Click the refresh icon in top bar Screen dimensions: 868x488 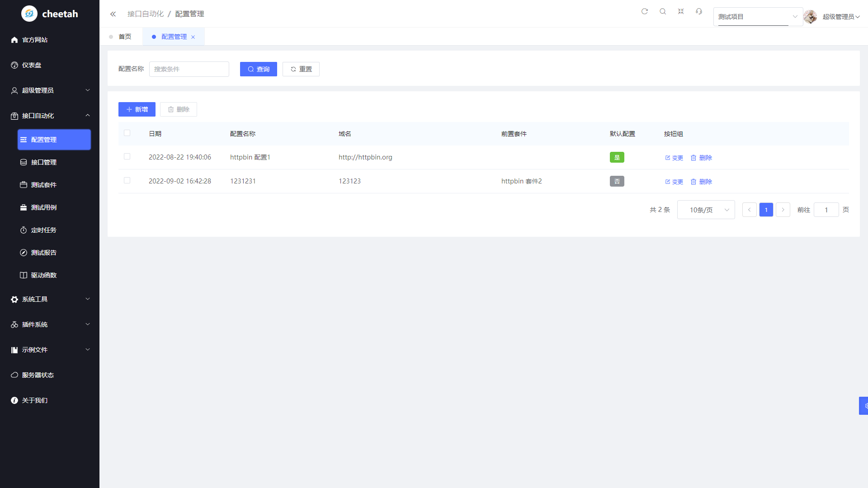click(x=645, y=11)
